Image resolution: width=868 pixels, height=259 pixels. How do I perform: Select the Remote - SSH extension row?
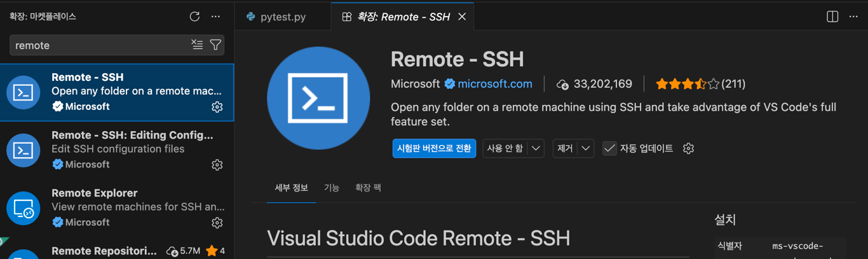click(117, 92)
